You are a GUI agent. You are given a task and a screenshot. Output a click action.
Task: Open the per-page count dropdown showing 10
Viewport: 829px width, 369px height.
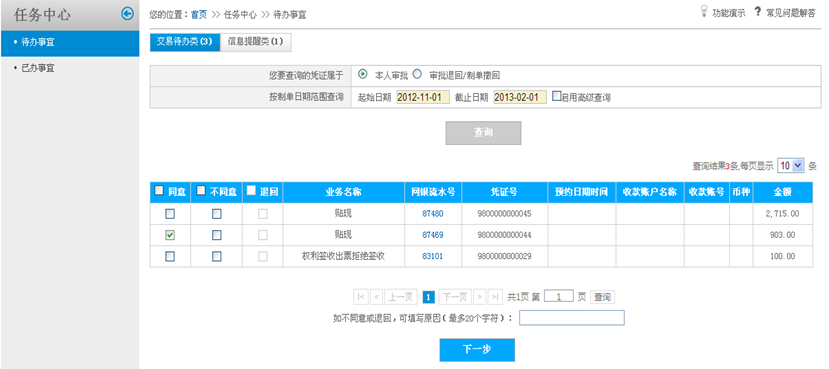790,165
